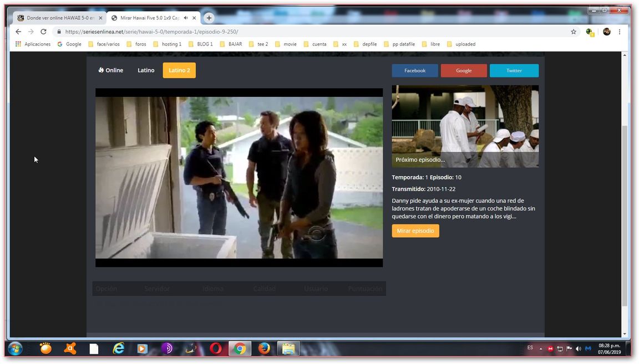Open File Explorer from the taskbar
Image resolution: width=639 pixels, height=364 pixels.
(x=288, y=349)
